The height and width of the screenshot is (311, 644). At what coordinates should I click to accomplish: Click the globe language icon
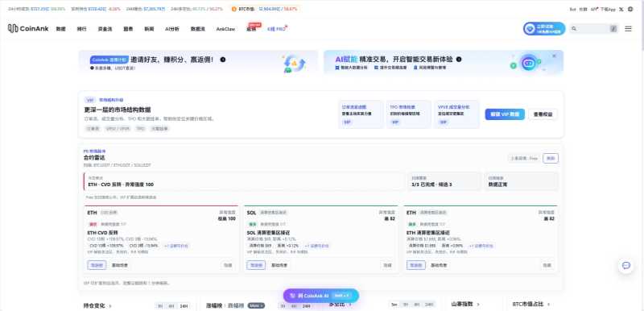pos(630,9)
